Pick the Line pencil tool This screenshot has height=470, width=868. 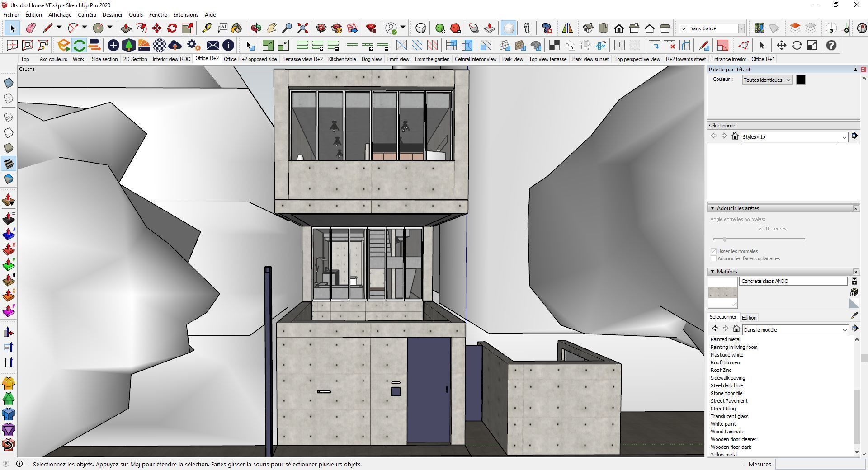47,28
